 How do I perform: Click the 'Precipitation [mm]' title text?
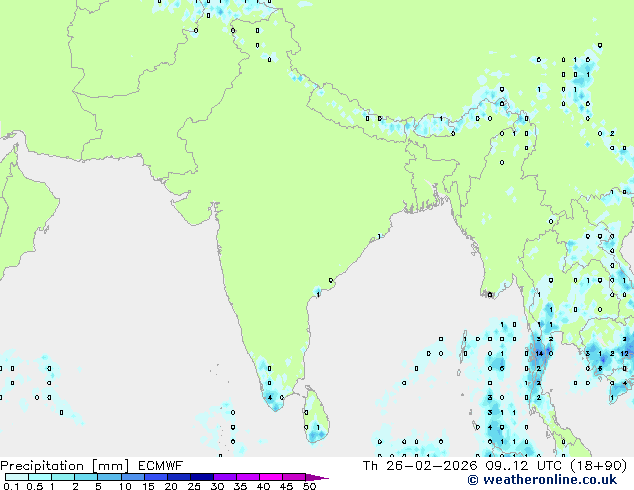point(65,466)
